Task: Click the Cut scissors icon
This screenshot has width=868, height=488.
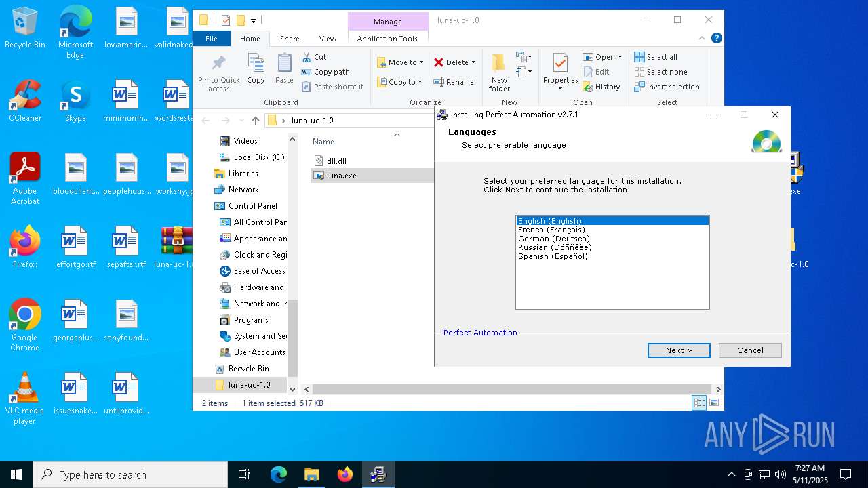Action: tap(307, 57)
